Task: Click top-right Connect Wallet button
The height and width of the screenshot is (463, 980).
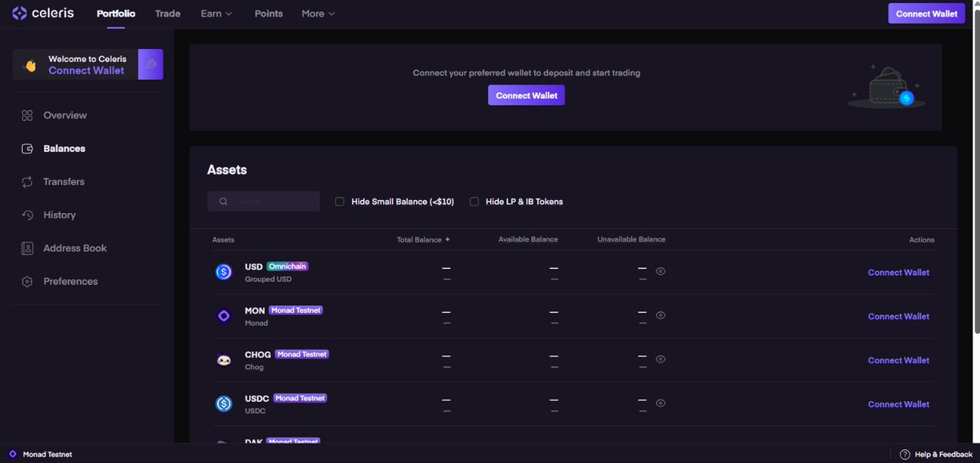Action: point(926,13)
